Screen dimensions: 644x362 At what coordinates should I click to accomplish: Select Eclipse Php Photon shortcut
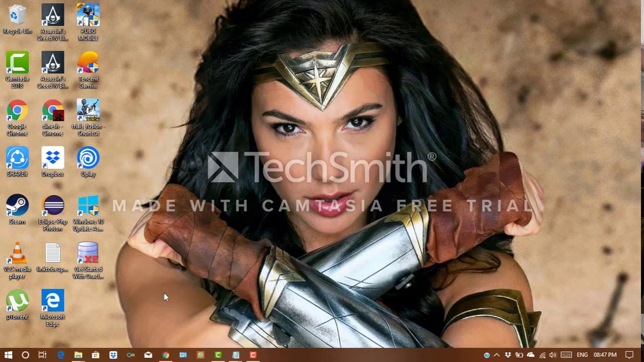click(53, 213)
